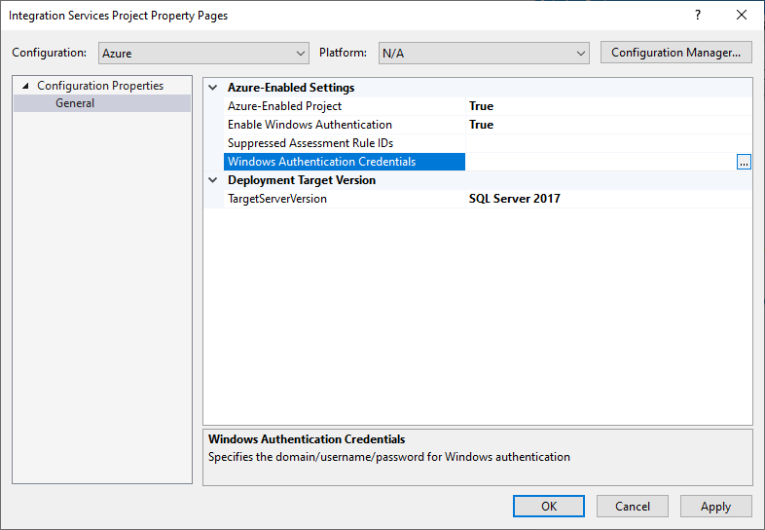Close the Property Pages dialog
This screenshot has width=765, height=530.
click(x=742, y=15)
